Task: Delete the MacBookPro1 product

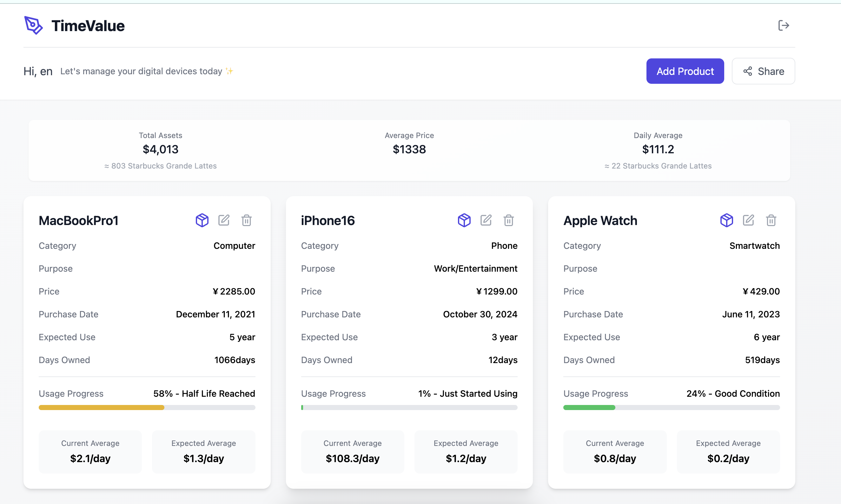Action: pyautogui.click(x=247, y=220)
